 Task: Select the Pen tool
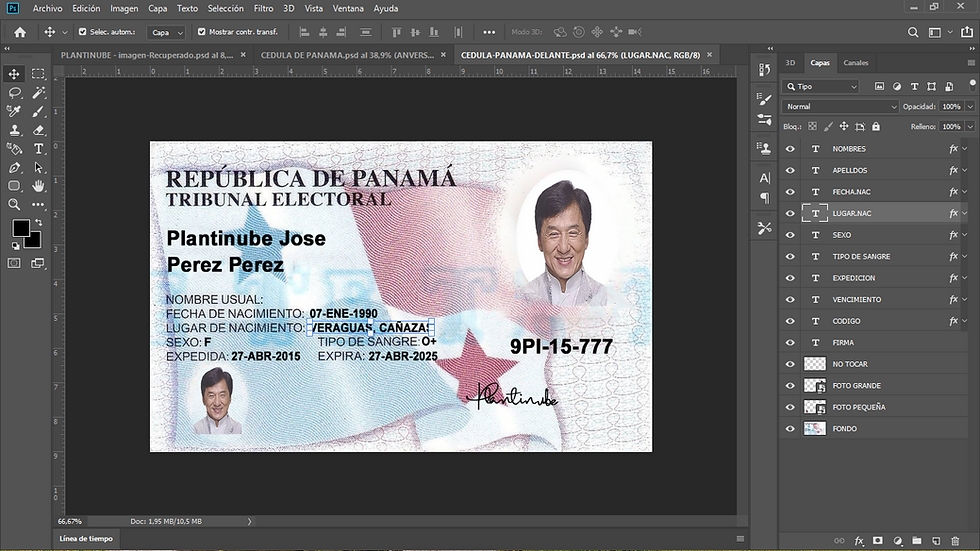coord(14,167)
